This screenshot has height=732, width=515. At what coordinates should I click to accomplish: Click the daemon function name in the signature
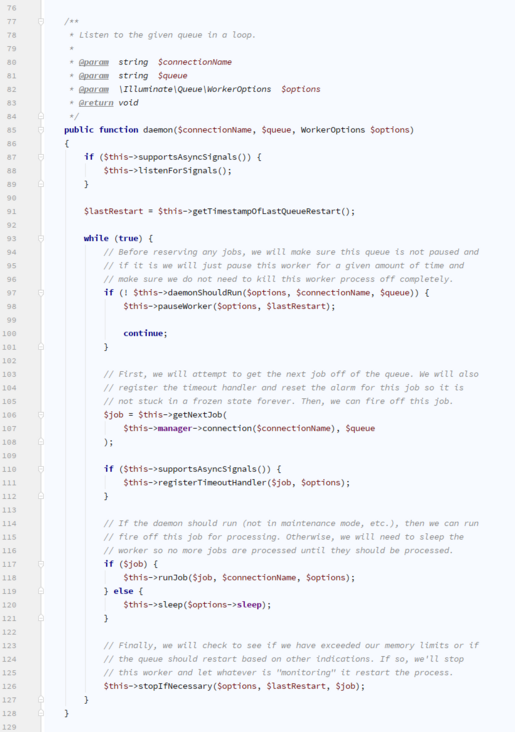[158, 130]
